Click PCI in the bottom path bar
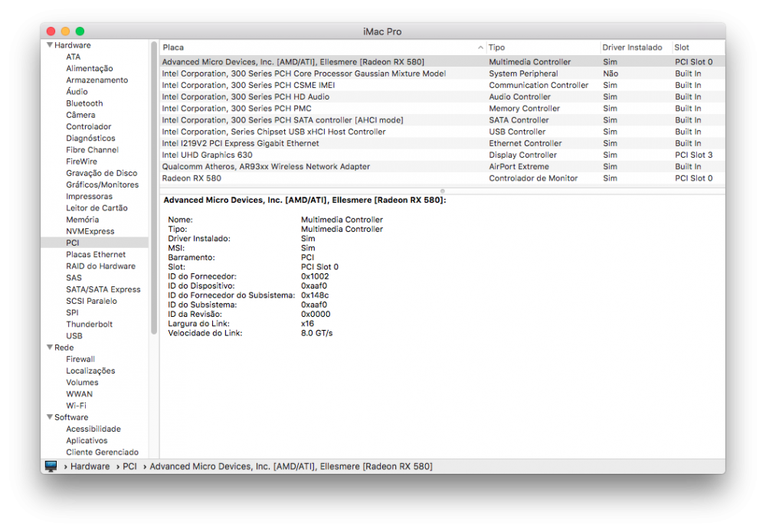The image size is (766, 532). point(129,466)
